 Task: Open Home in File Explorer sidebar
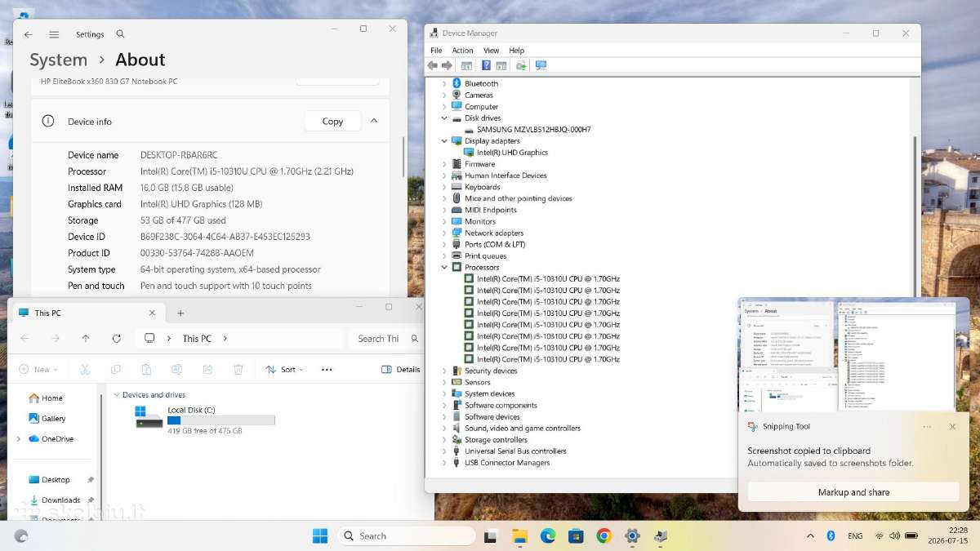[x=46, y=398]
